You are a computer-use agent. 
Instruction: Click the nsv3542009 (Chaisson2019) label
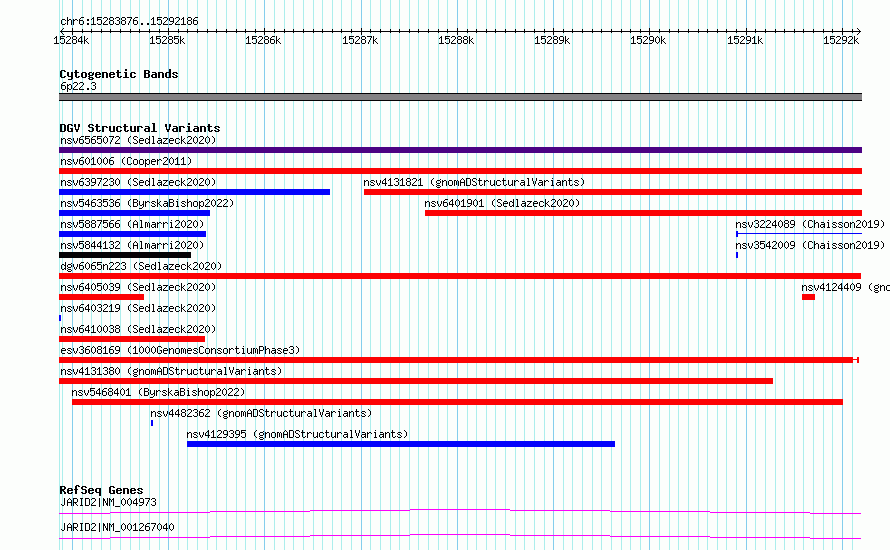(x=810, y=245)
